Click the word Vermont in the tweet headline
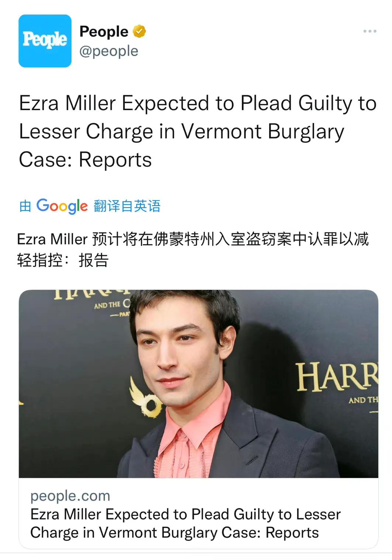Image resolution: width=392 pixels, height=560 pixels. [x=221, y=131]
